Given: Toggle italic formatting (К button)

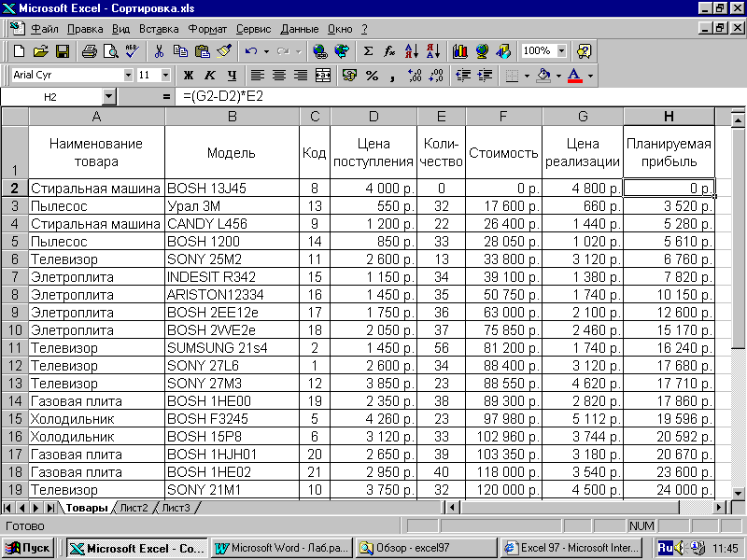Looking at the screenshot, I should tap(209, 75).
